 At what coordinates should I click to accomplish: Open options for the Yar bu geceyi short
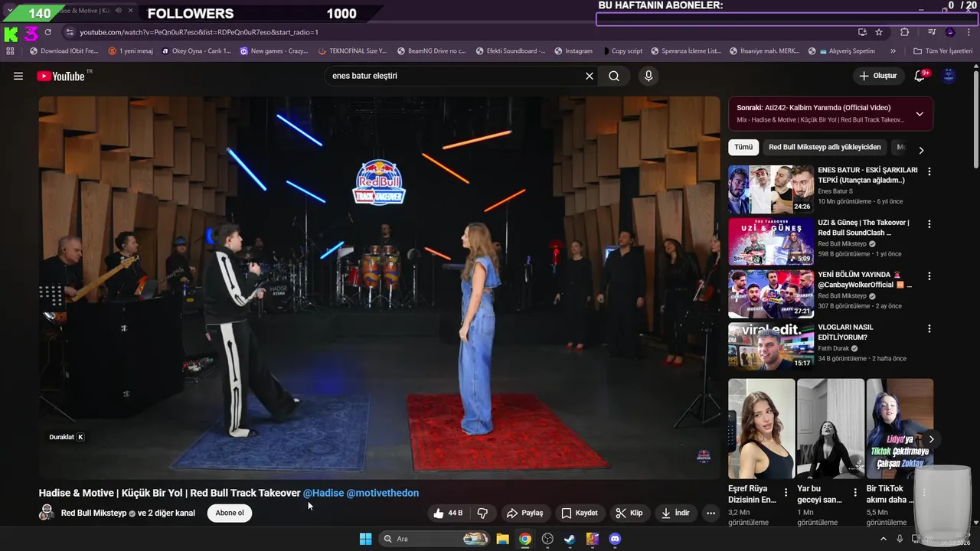pyautogui.click(x=855, y=492)
